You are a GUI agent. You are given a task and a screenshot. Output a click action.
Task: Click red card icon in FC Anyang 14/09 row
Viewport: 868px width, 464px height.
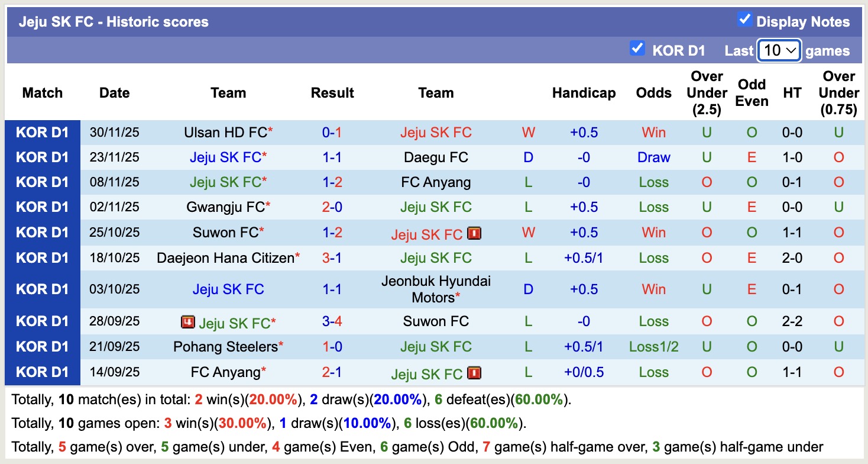pyautogui.click(x=474, y=373)
